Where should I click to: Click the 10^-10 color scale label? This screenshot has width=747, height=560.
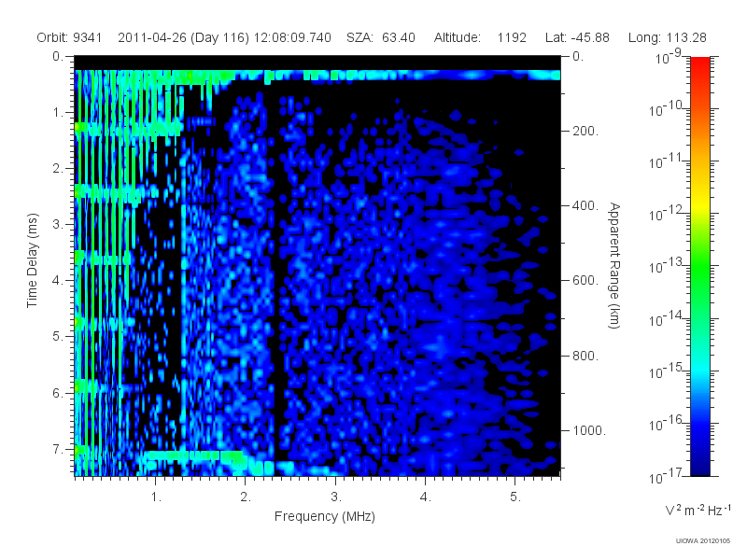pos(666,108)
